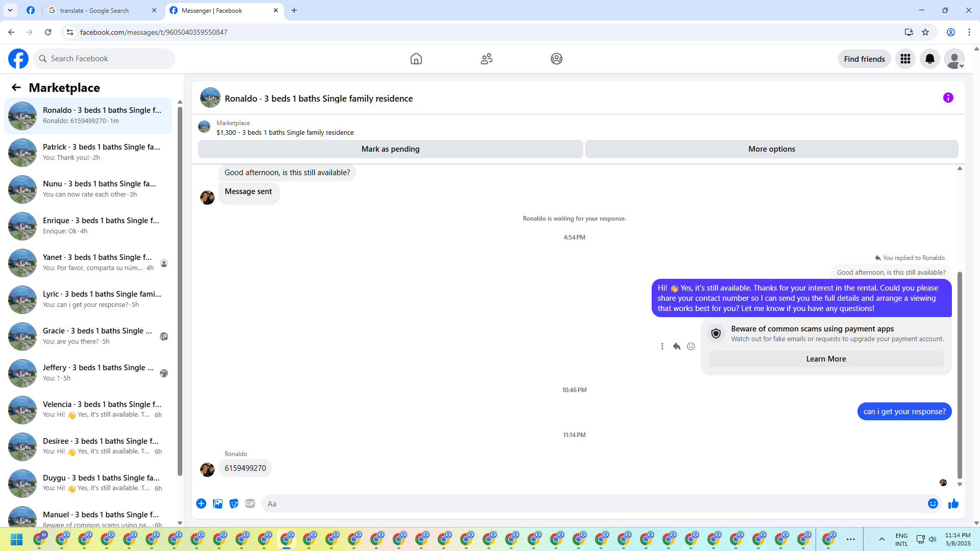Open the Desiree conversation
Image resolution: width=980 pixels, height=551 pixels.
(88, 447)
